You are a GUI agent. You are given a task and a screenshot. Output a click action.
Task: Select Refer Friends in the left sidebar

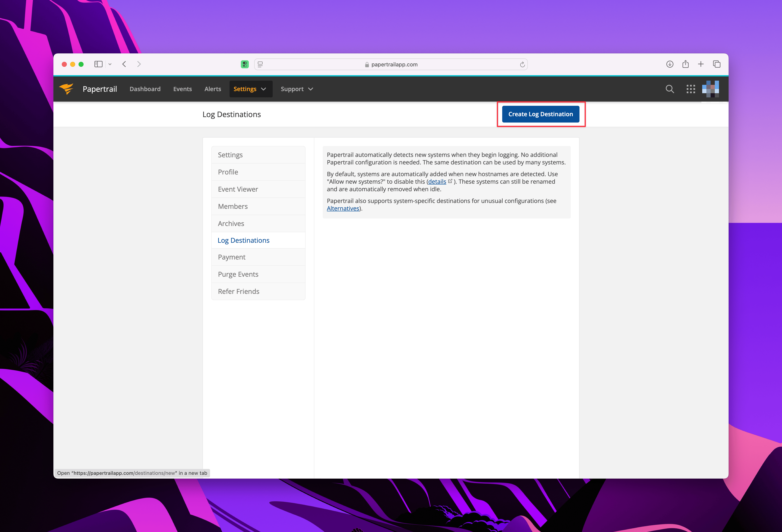tap(258, 291)
